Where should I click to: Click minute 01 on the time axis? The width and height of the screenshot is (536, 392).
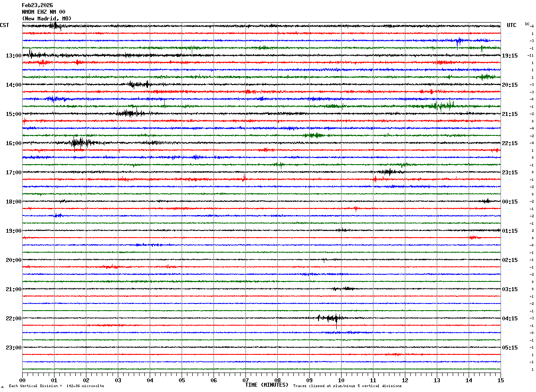tap(54, 380)
